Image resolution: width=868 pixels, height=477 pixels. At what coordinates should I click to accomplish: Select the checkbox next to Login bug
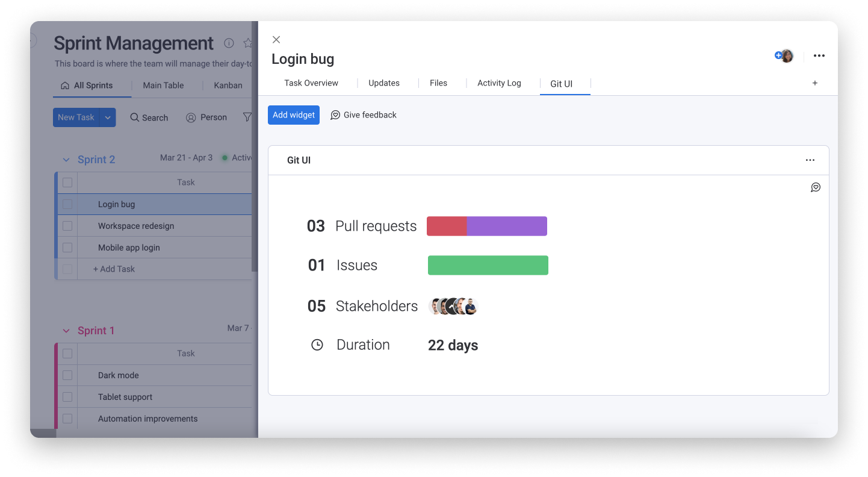(x=67, y=204)
